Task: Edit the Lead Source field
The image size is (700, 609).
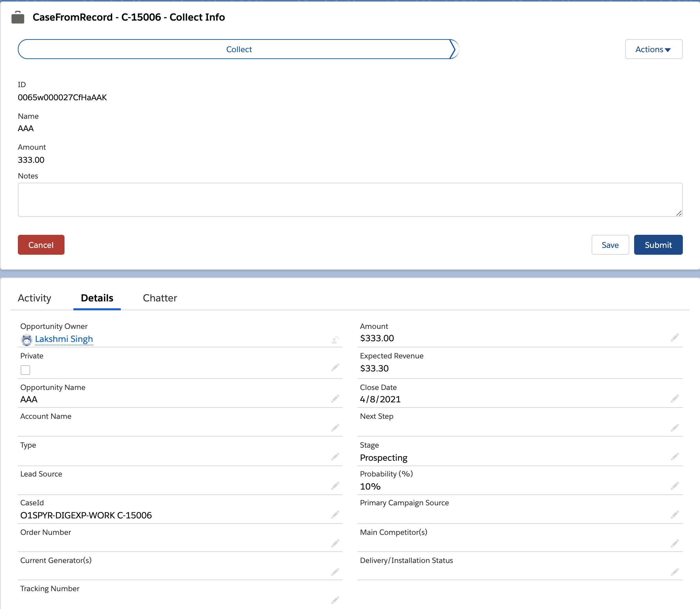Action: click(x=335, y=486)
